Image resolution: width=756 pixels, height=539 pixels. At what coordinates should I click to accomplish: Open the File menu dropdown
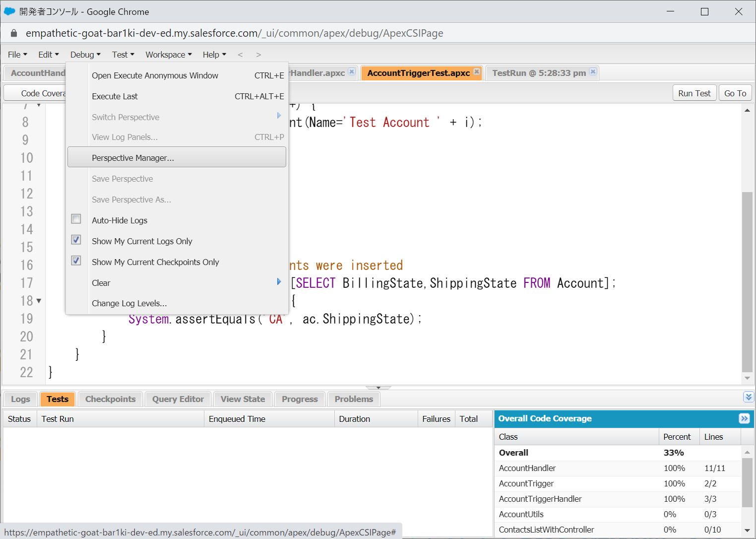(17, 55)
